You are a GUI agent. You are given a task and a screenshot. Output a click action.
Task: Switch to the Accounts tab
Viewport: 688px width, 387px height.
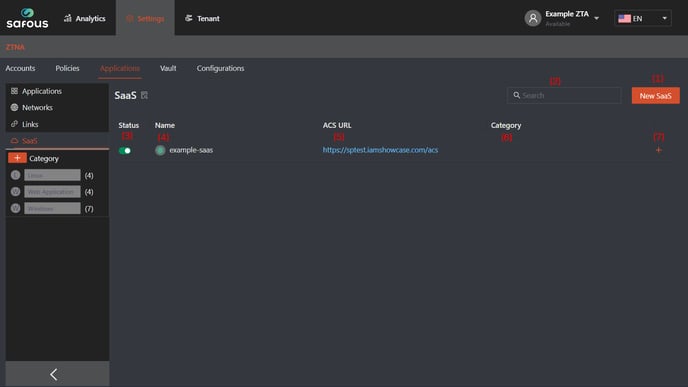[x=20, y=68]
